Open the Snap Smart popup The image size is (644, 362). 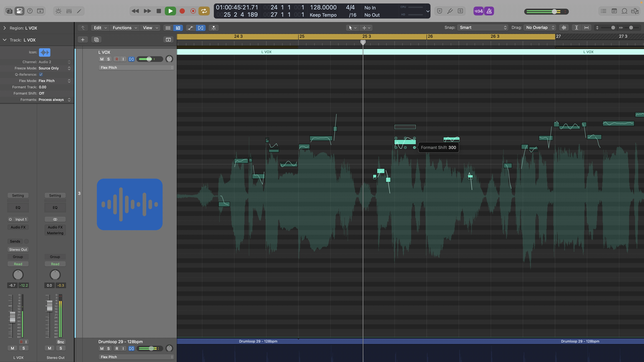pyautogui.click(x=483, y=28)
